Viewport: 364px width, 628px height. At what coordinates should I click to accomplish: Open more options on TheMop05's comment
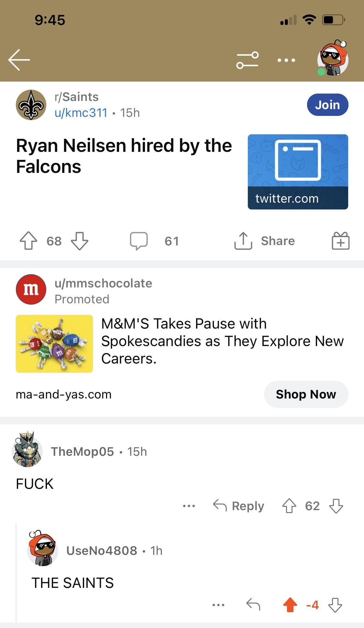189,506
